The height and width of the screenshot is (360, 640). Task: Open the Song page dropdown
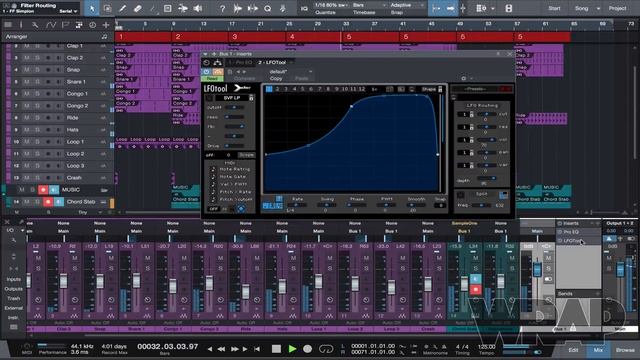click(598, 8)
